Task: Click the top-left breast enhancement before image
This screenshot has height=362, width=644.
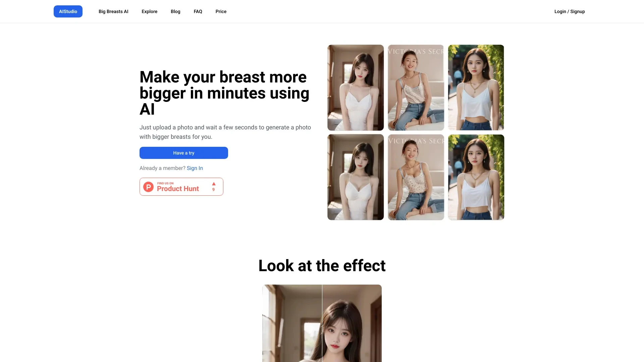Action: click(355, 87)
